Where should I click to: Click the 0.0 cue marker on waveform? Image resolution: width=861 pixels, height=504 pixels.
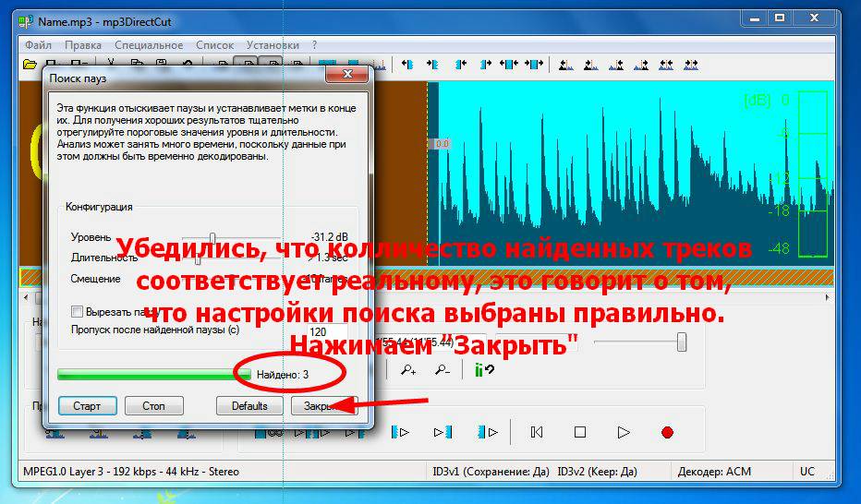click(x=442, y=144)
